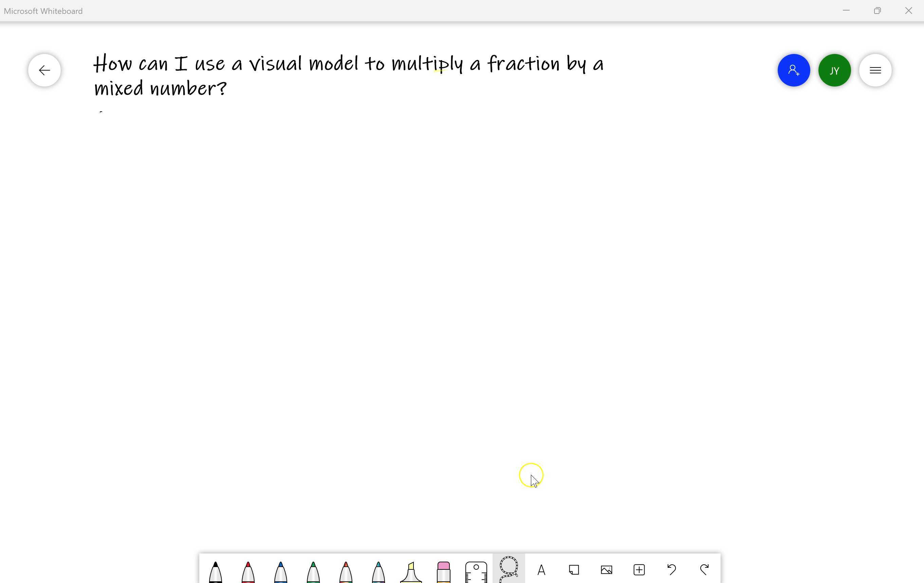Select the galaxy multicolor pen
This screenshot has width=924, height=583.
click(x=378, y=571)
